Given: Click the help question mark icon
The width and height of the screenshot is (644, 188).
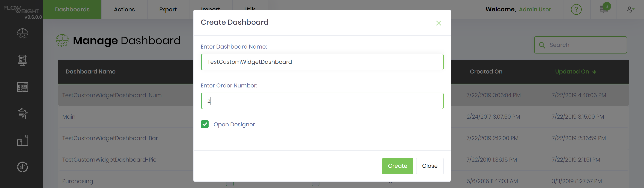Looking at the screenshot, I should click(x=576, y=9).
